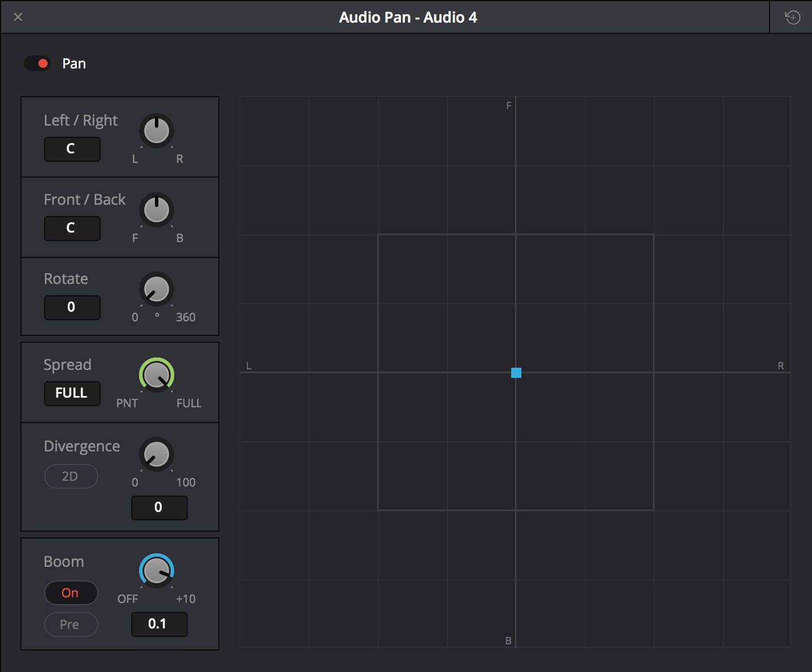This screenshot has height=672, width=812.
Task: Click the Spread label
Action: 67,365
